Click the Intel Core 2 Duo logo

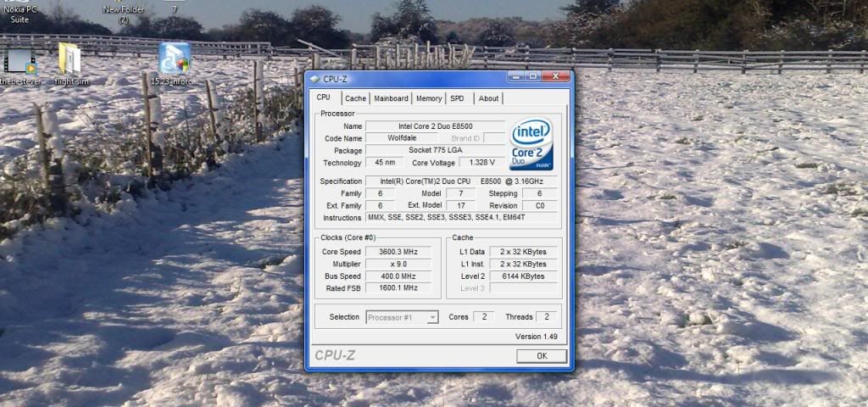pos(531,142)
